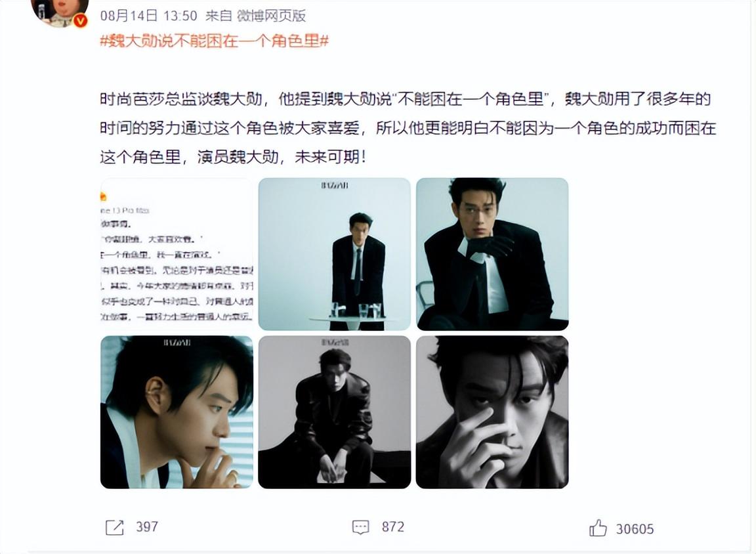Like the post with thumbs-up icon
756x554 pixels.
click(x=598, y=528)
